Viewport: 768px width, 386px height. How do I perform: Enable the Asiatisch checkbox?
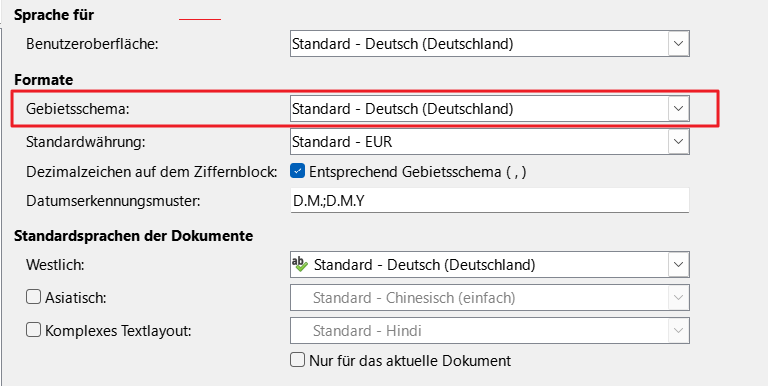33,297
